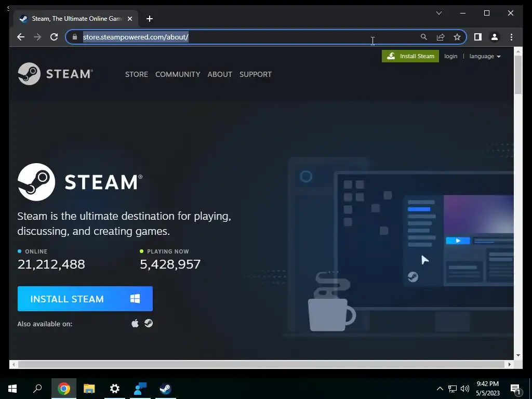532x399 pixels.
Task: Click the scroll up arrow
Action: [x=518, y=51]
